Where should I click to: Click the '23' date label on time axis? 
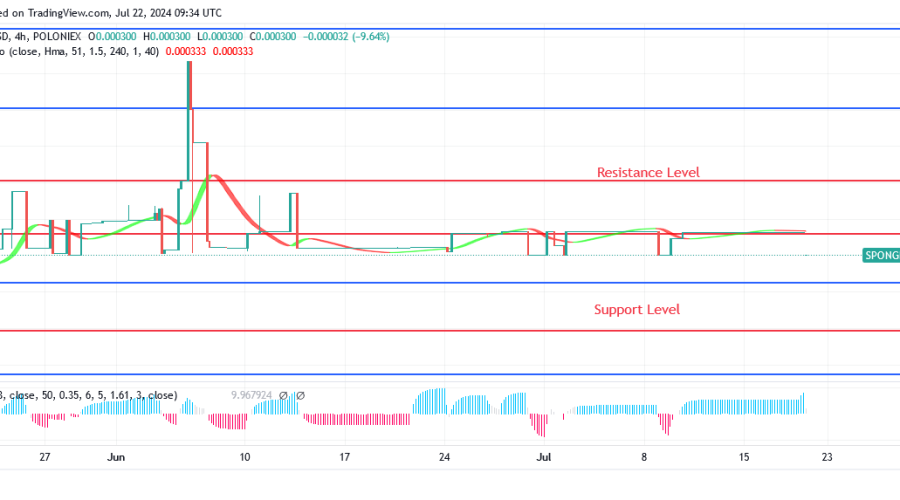tap(827, 457)
